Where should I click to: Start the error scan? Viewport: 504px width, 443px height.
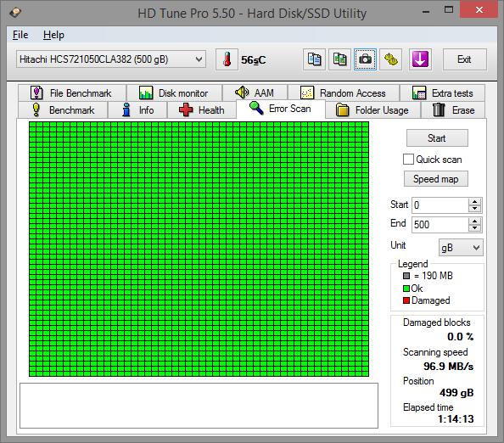click(437, 138)
